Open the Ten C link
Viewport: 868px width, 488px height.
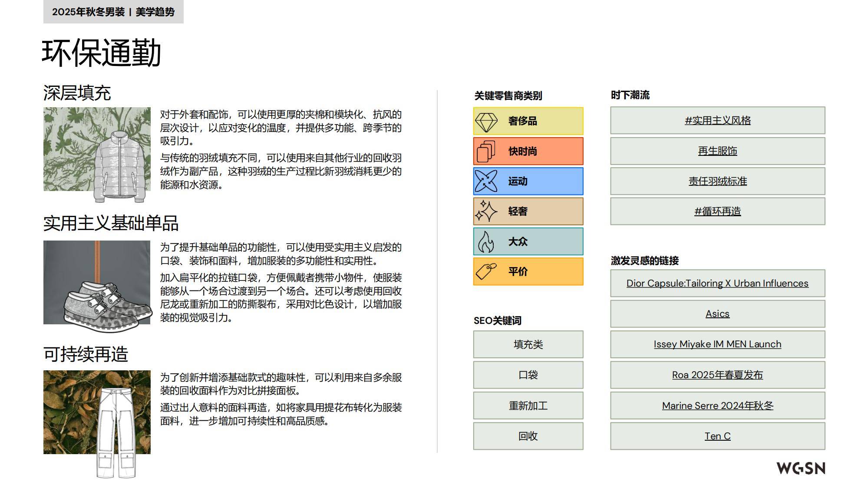(x=717, y=436)
